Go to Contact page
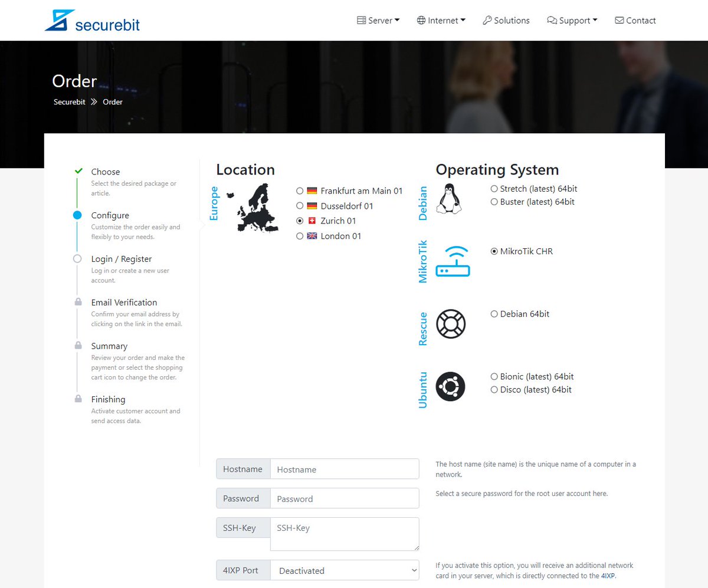 (635, 21)
